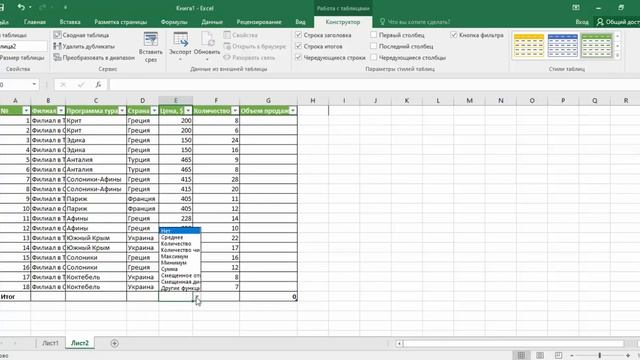Open filter dropdown on Филиал header
The image size is (640, 360).
[61, 111]
